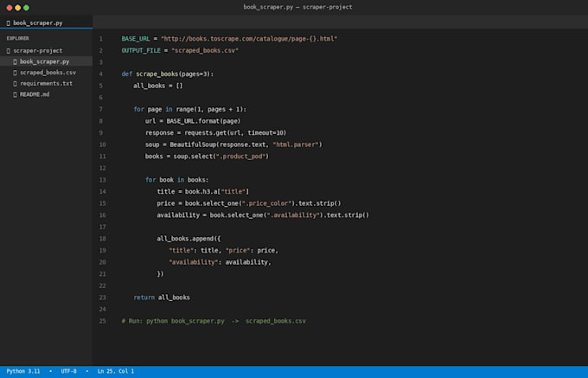588x378 pixels.
Task: Minimize the window with the yellow button
Action: pos(17,8)
